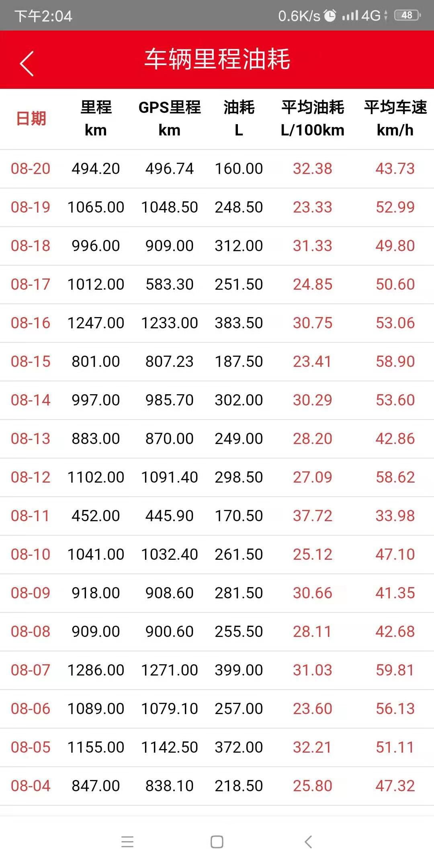
Task: Tap the 车辆里程油耗 page title
Action: [x=217, y=59]
